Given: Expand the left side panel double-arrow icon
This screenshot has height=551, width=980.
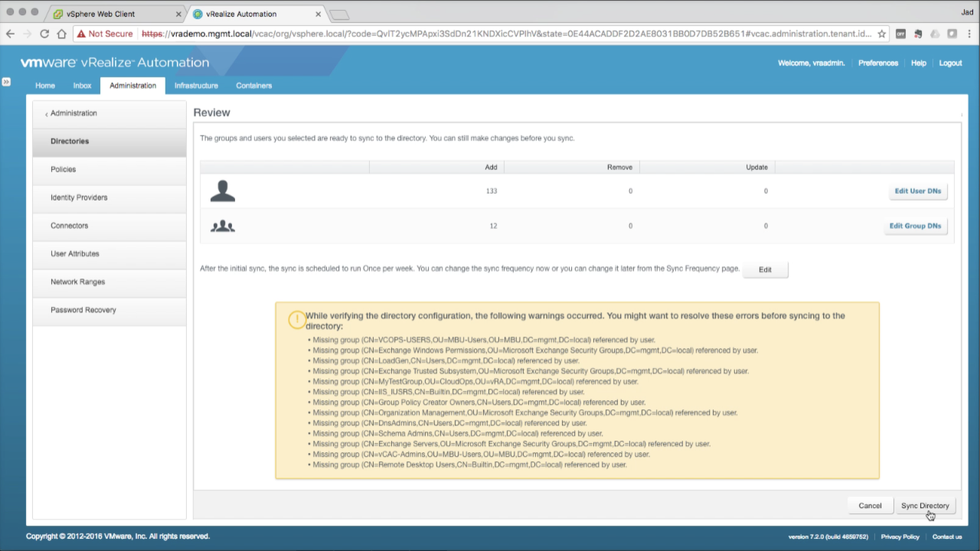Looking at the screenshot, I should pyautogui.click(x=6, y=81).
